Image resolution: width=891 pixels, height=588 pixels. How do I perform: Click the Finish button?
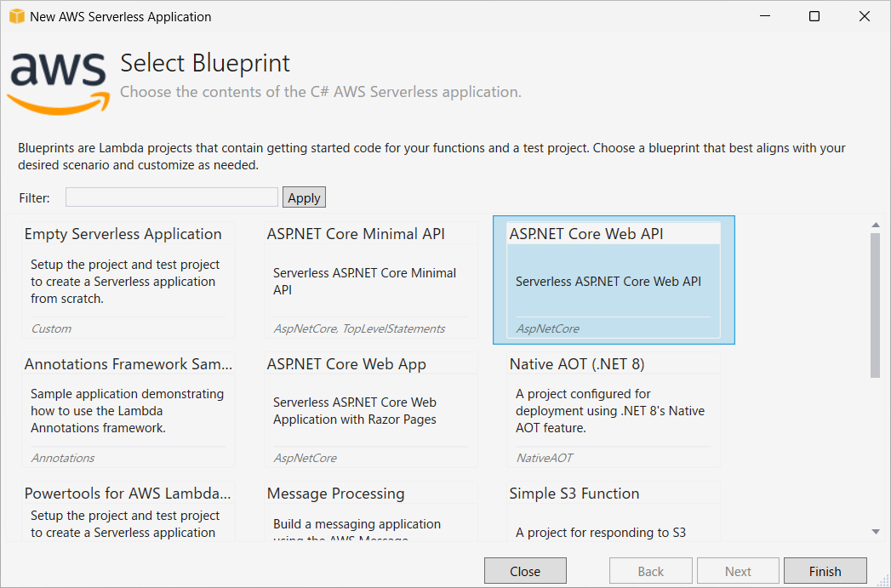click(825, 571)
